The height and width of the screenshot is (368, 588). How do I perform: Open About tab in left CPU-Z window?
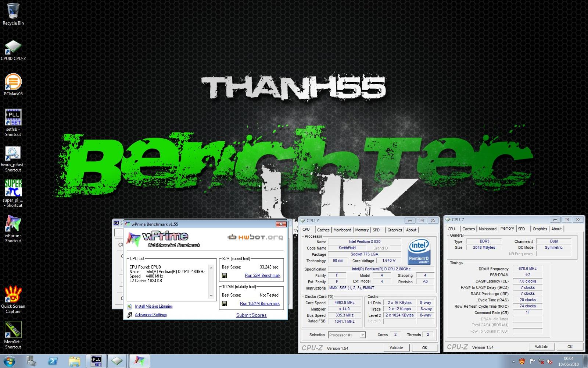pyautogui.click(x=411, y=230)
